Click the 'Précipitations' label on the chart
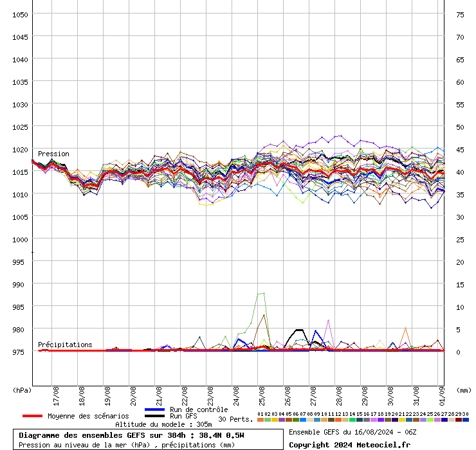Screen dimensions: 476x450 65,345
